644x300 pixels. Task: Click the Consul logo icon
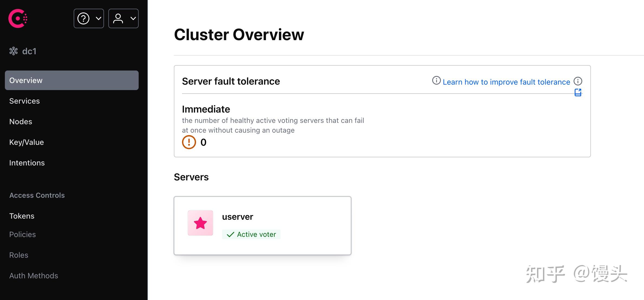pos(18,18)
